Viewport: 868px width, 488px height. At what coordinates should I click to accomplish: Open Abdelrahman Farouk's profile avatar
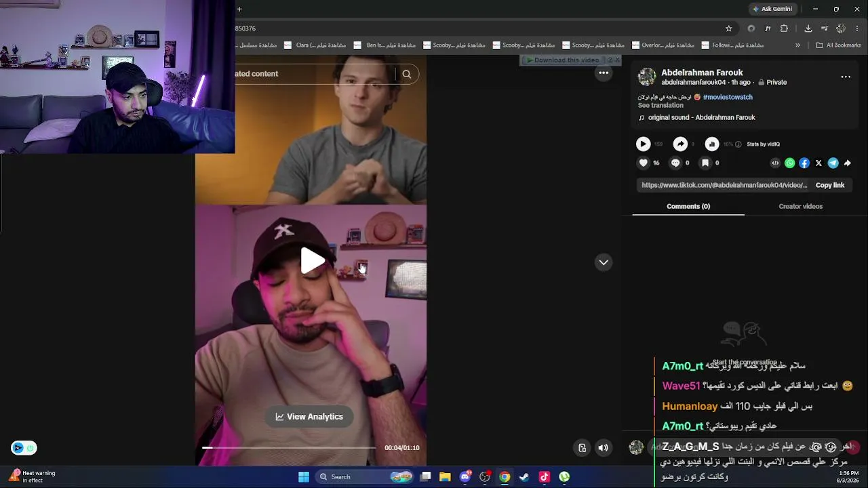pyautogui.click(x=647, y=77)
